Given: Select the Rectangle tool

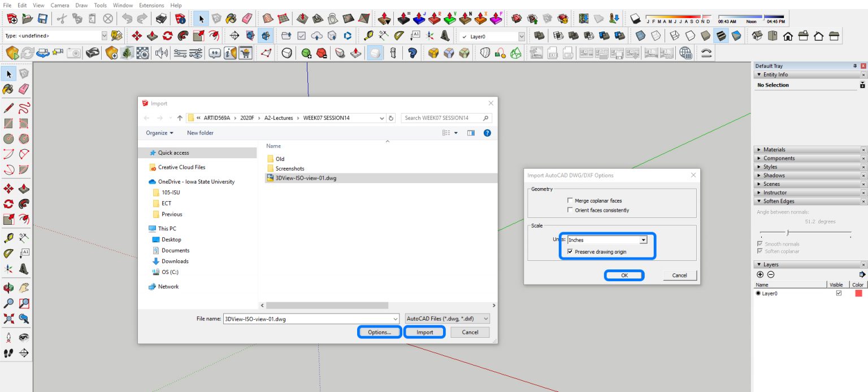Looking at the screenshot, I should pos(8,123).
